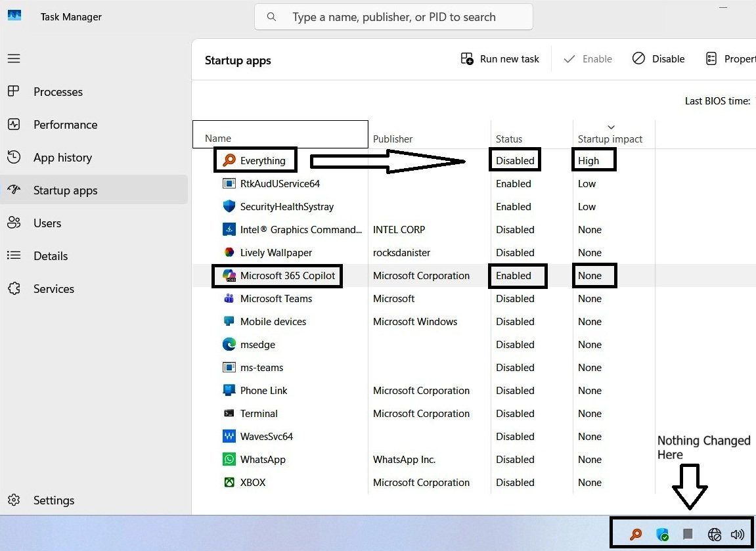Click the Everything app icon in list
Viewport: 756px width, 551px height.
(x=229, y=160)
